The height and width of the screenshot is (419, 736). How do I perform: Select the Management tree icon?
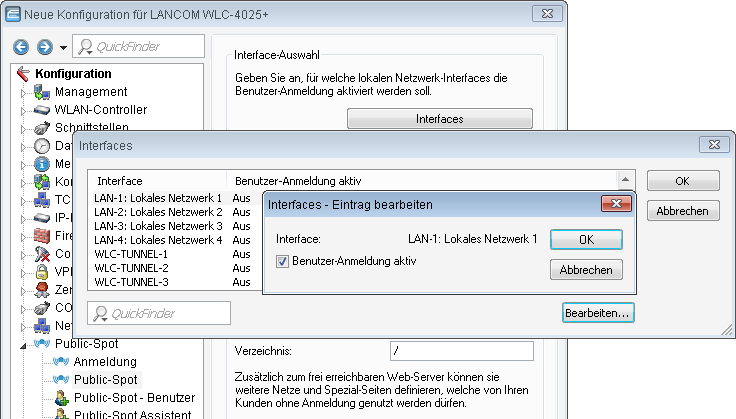pyautogui.click(x=41, y=92)
